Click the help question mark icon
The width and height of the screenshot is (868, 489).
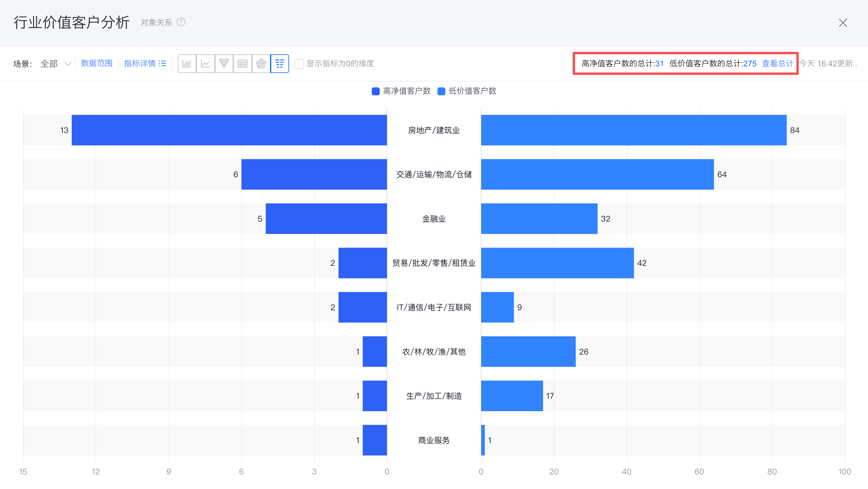[x=181, y=22]
